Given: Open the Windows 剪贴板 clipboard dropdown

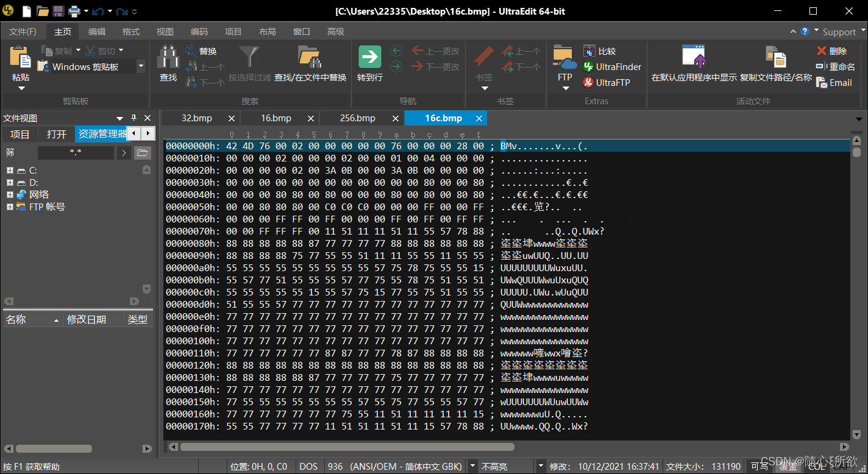Looking at the screenshot, I should pyautogui.click(x=141, y=66).
